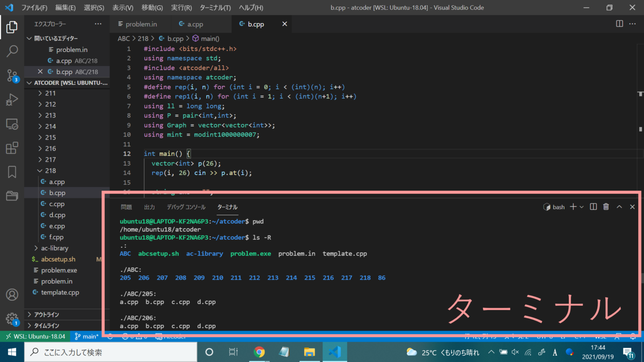
Task: Click the weather 25°C くもりのち晴れ widget
Action: (443, 352)
